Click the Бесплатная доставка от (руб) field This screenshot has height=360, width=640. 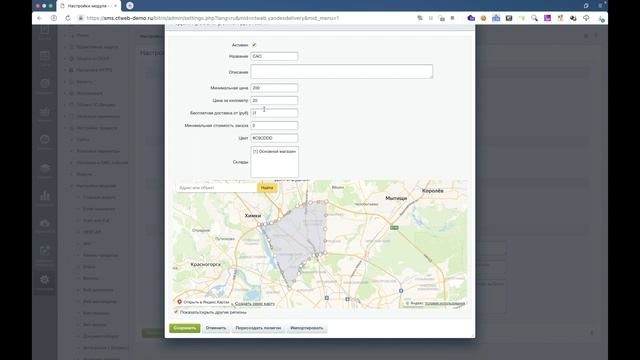(274, 113)
